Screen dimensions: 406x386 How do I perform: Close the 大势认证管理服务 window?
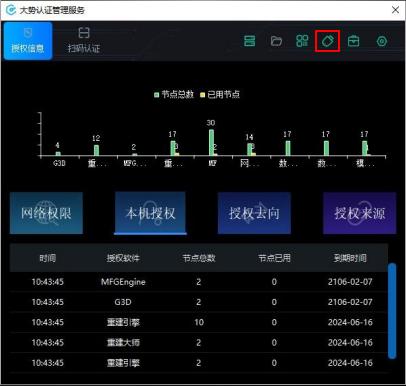click(395, 10)
